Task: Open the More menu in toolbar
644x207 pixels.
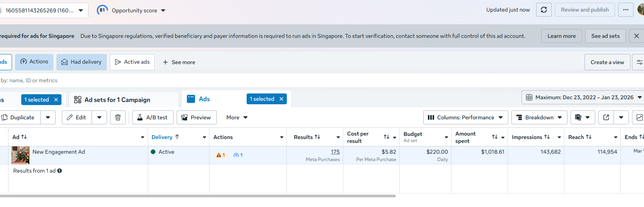Action: [x=237, y=117]
